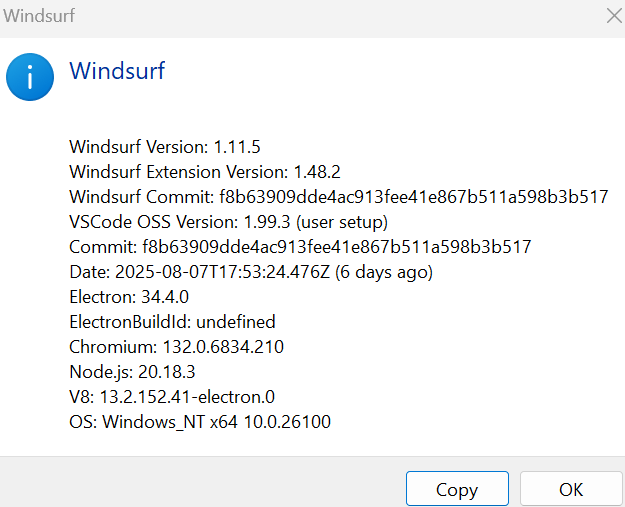Screen dimensions: 625x507
Task: Click the '(6 days ago)' text
Action: [x=385, y=271]
